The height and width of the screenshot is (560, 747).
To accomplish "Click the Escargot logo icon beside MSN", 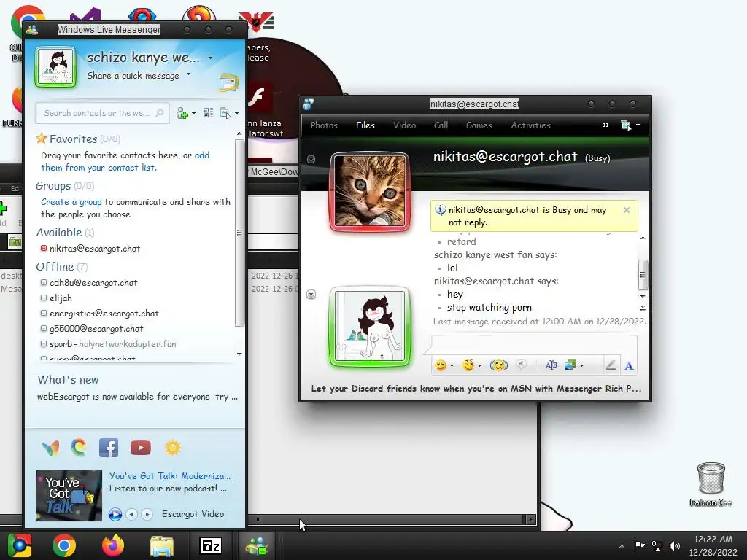I will pyautogui.click(x=79, y=448).
